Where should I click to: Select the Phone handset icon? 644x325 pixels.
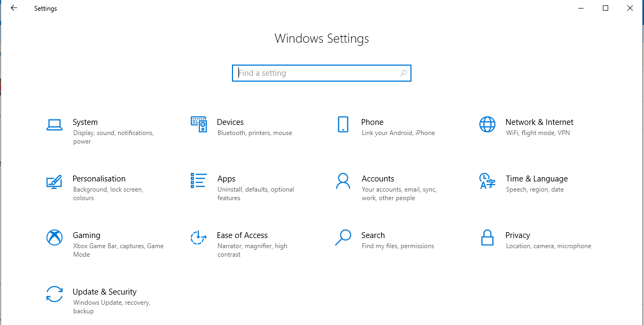coord(343,124)
